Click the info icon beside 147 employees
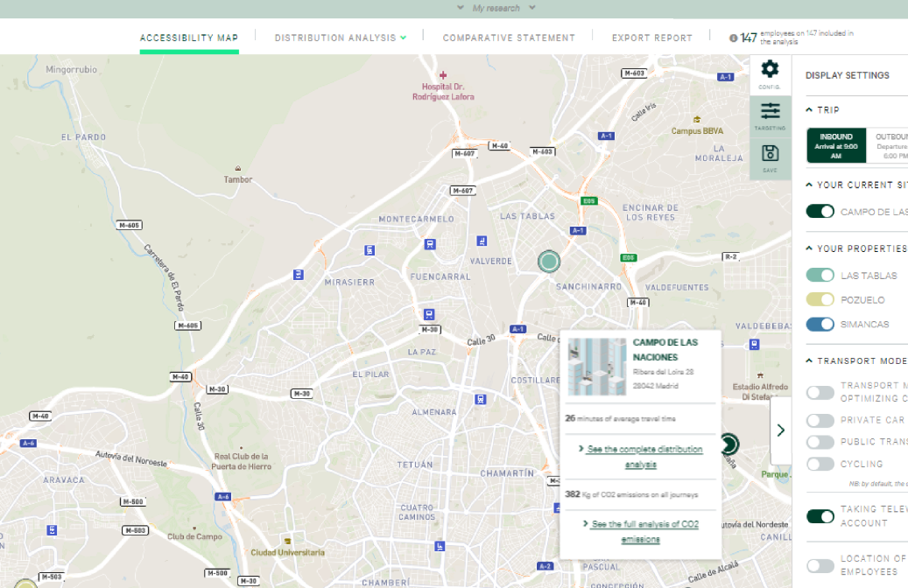The height and width of the screenshot is (588, 908). 733,38
